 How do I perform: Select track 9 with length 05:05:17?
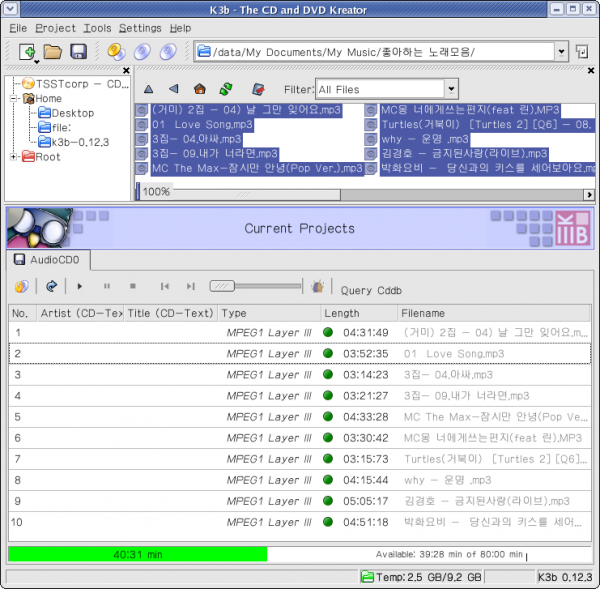(x=300, y=501)
